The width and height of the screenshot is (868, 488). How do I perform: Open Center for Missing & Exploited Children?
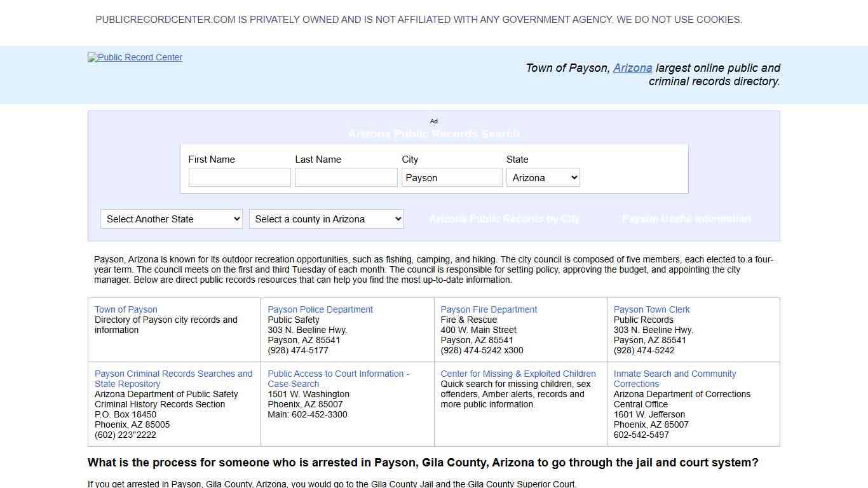(518, 374)
